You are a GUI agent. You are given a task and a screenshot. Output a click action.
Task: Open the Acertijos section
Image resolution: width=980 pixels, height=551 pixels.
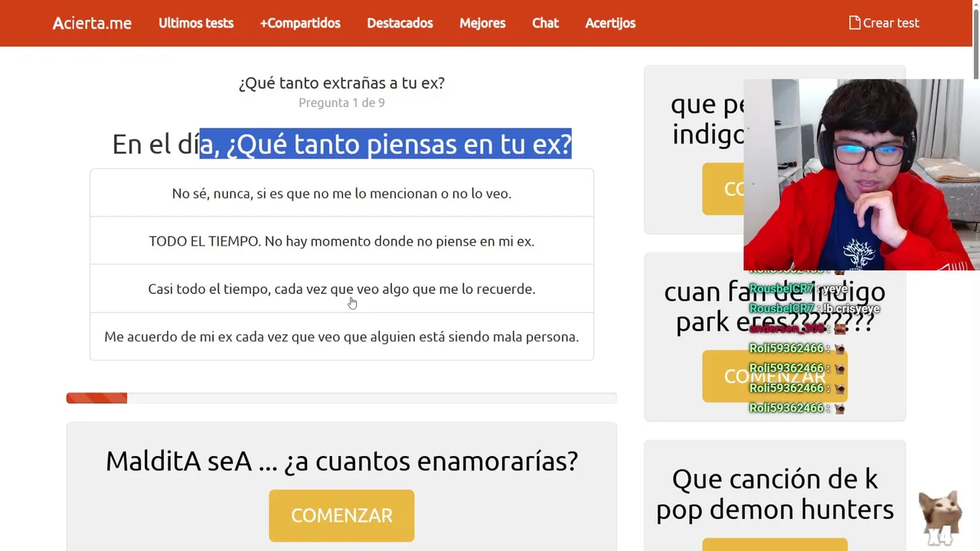pyautogui.click(x=610, y=23)
